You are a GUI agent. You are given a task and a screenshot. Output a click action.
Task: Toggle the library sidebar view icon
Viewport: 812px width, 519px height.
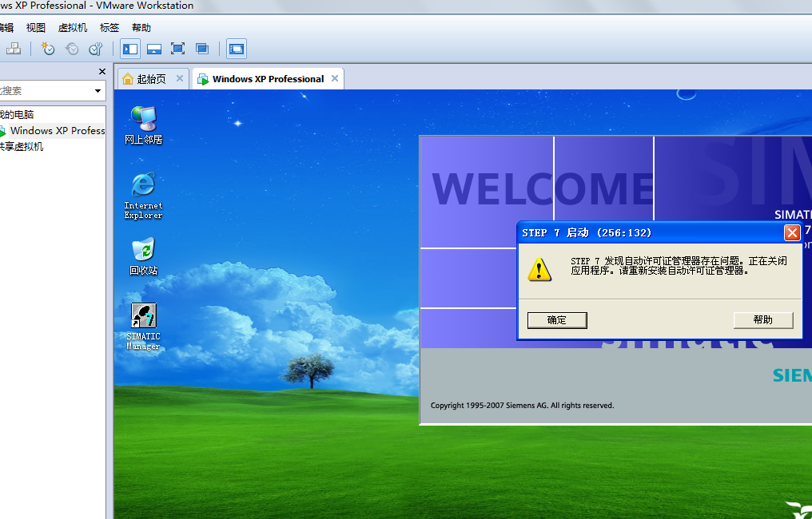point(130,49)
